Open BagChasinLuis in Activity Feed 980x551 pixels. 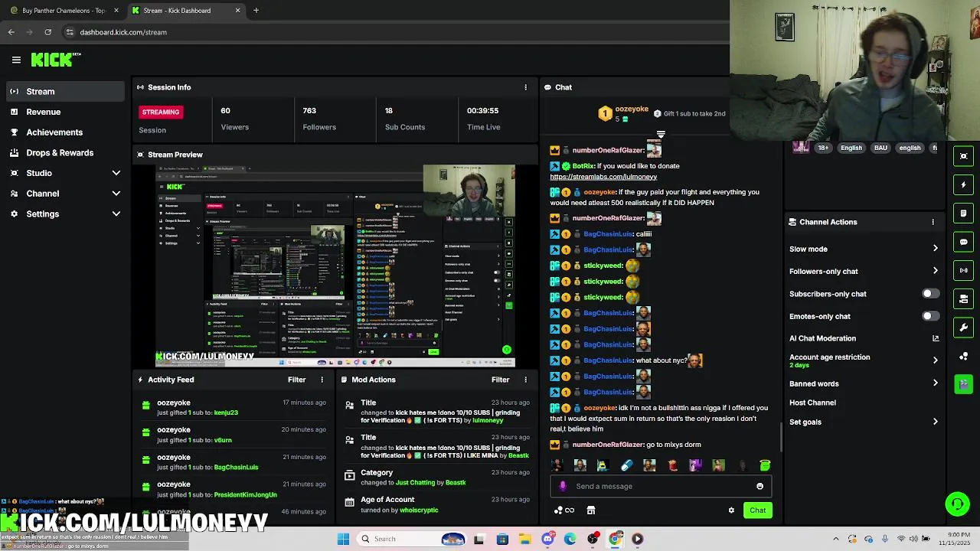coord(236,468)
